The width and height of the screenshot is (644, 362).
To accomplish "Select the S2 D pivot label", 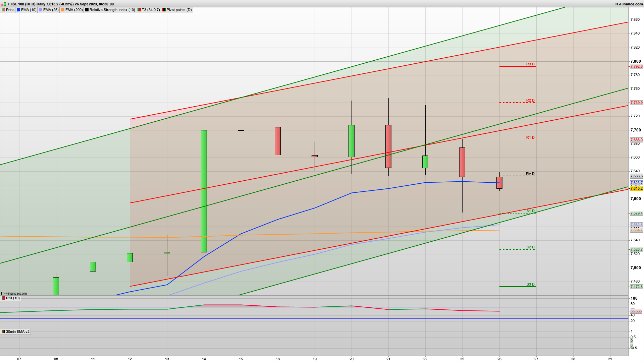I will point(530,247).
